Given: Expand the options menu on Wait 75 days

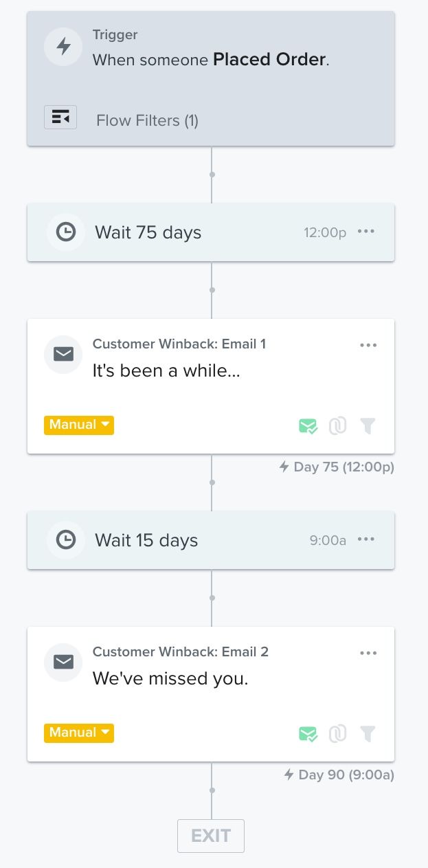Looking at the screenshot, I should 366,232.
